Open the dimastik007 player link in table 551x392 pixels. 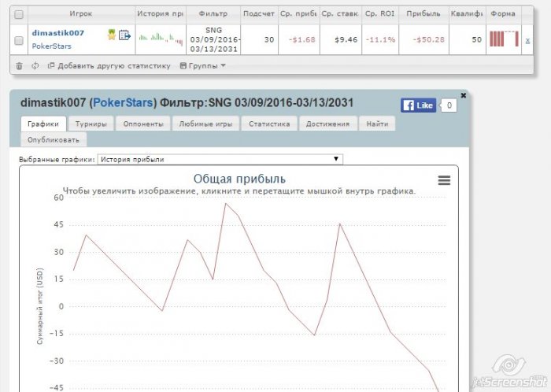tap(58, 33)
